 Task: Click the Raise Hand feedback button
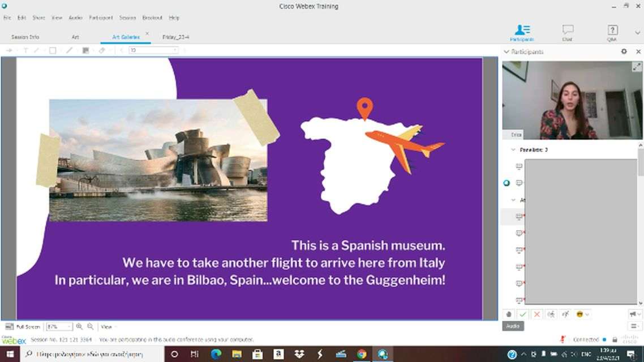tap(509, 314)
